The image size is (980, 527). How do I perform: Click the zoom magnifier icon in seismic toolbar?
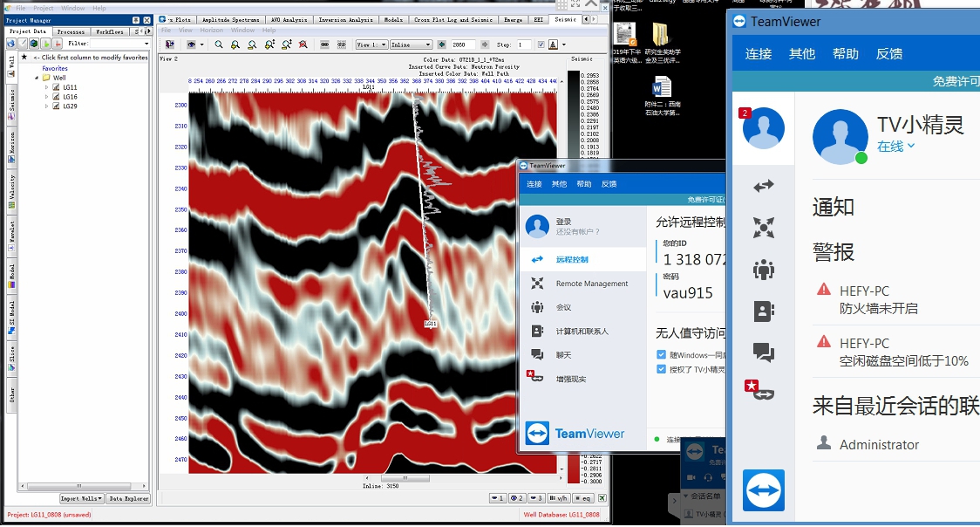pos(218,44)
